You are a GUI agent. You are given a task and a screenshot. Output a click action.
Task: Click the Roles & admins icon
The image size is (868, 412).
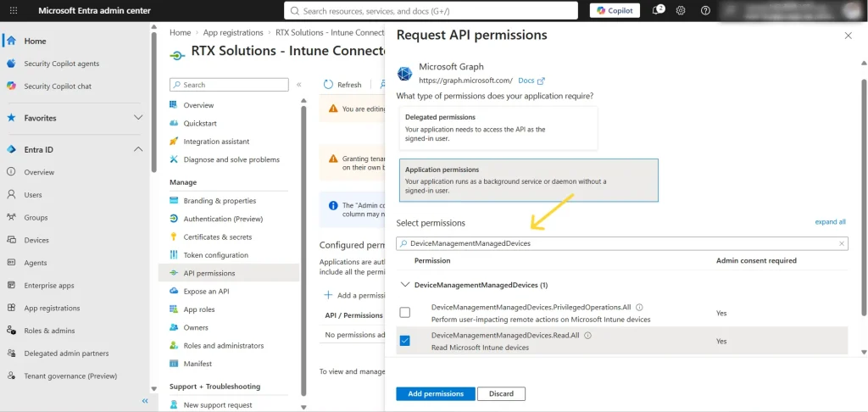click(11, 331)
